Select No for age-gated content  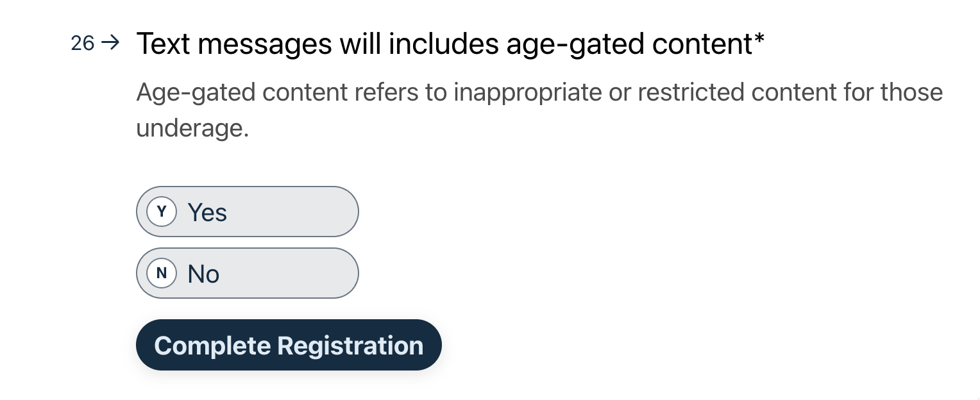[247, 274]
